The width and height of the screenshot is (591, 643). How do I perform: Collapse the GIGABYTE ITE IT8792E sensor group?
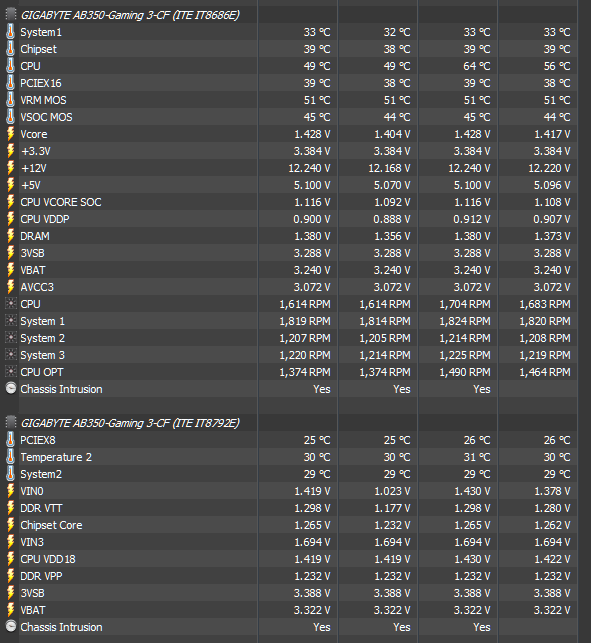click(x=130, y=423)
